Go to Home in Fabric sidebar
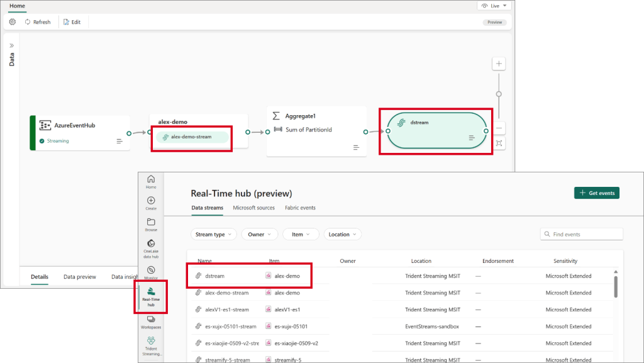This screenshot has height=363, width=644. 151,182
